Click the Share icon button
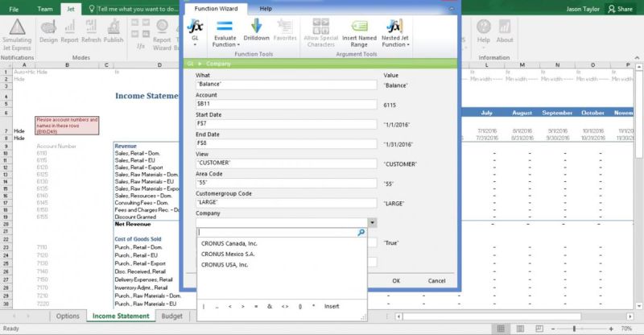This screenshot has width=644, height=335. coord(620,9)
